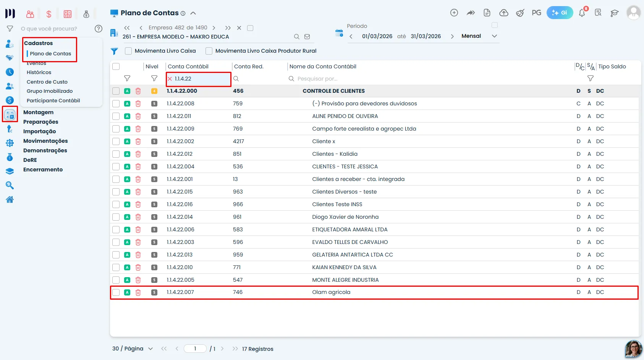Image resolution: width=644 pixels, height=360 pixels.
Task: Delete account 1.1.4.22.007 Olam agricola
Action: coord(138,292)
